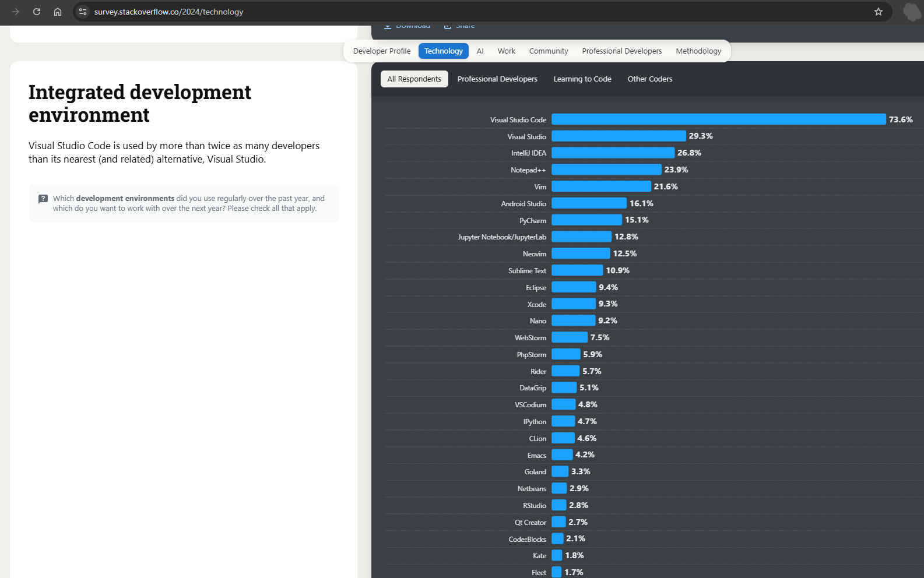Image resolution: width=924 pixels, height=578 pixels.
Task: Click the Jupyter Notebook/JupyterLab label
Action: [502, 237]
